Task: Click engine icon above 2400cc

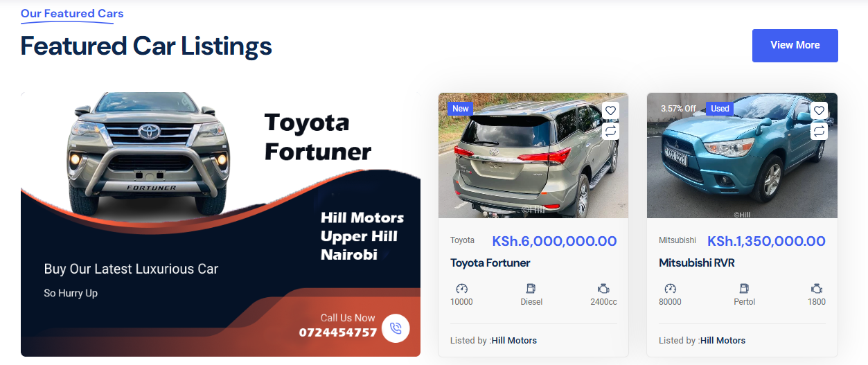Action: click(603, 288)
